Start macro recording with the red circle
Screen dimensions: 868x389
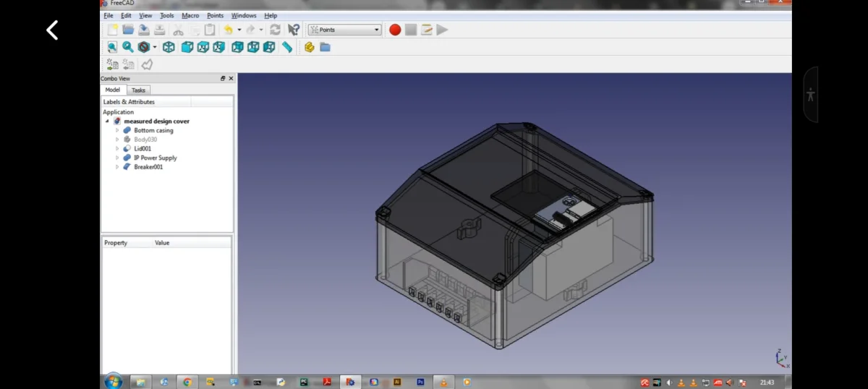pyautogui.click(x=395, y=30)
